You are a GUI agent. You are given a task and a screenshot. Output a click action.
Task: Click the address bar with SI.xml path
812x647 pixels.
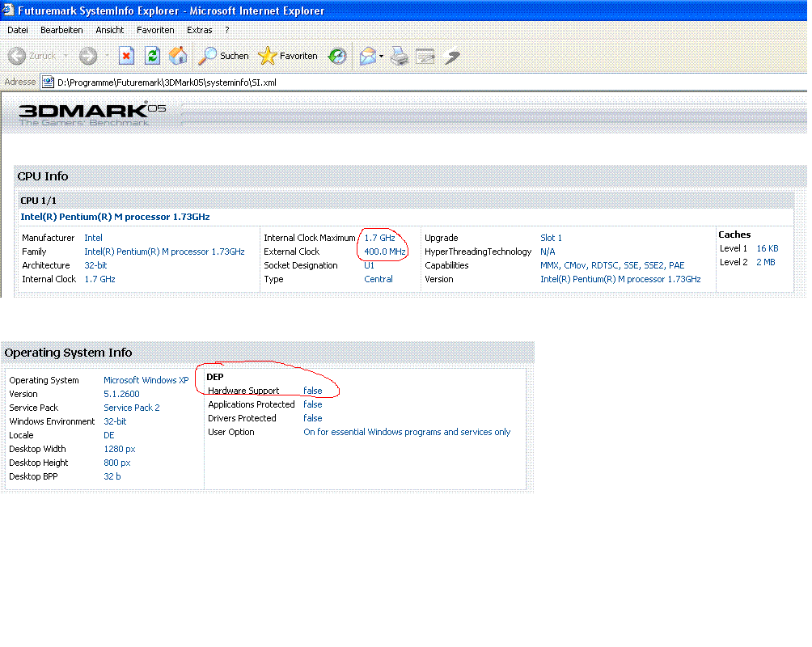(424, 82)
